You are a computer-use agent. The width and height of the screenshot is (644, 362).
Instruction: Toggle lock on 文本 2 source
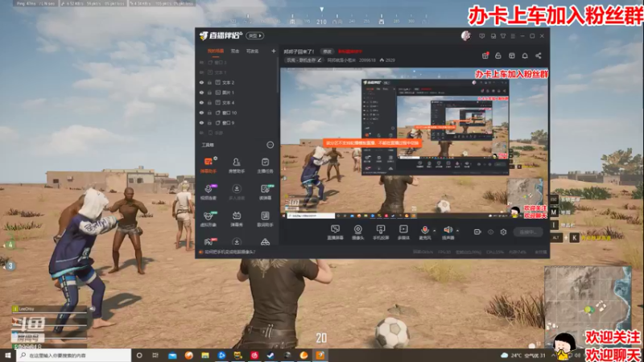(209, 83)
